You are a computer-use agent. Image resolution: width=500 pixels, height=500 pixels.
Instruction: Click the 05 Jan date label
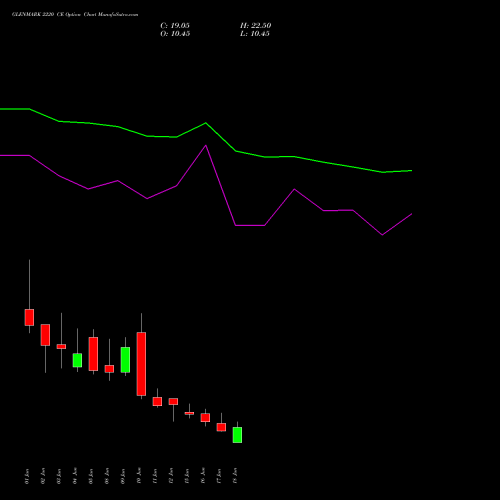(91, 476)
